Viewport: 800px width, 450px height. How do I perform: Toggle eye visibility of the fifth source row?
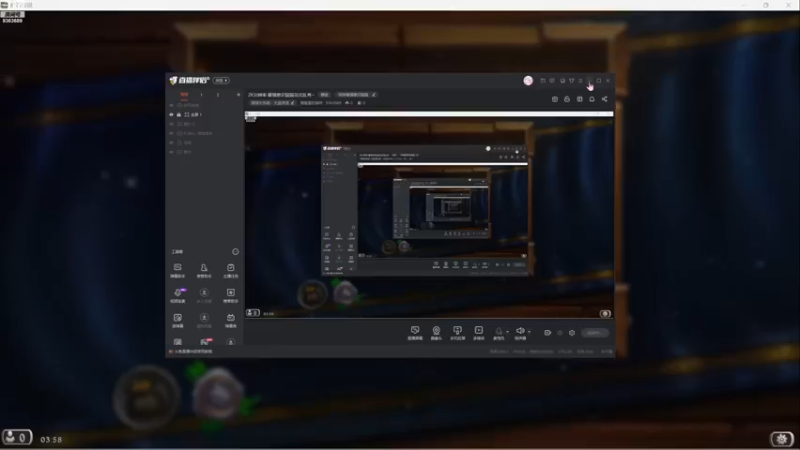[171, 143]
